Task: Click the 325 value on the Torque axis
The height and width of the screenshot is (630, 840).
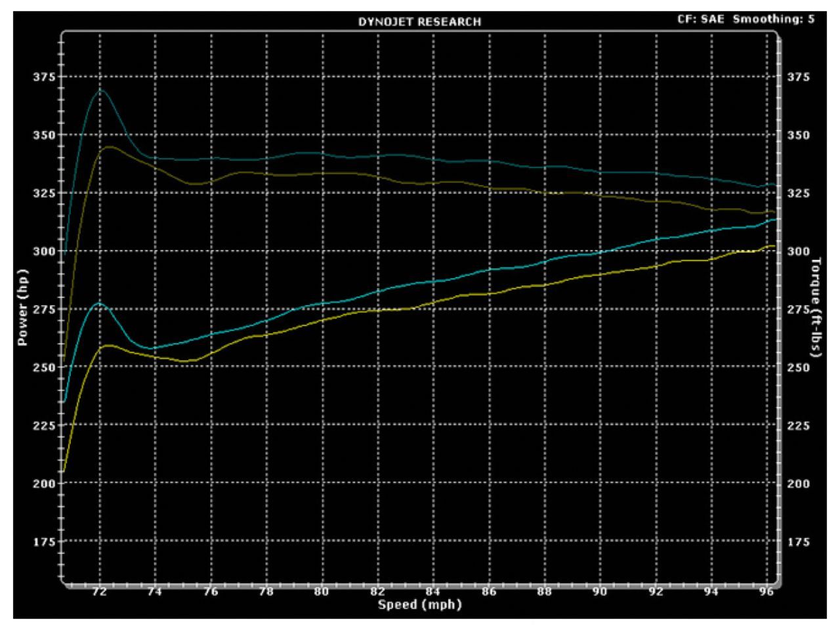Action: 799,193
